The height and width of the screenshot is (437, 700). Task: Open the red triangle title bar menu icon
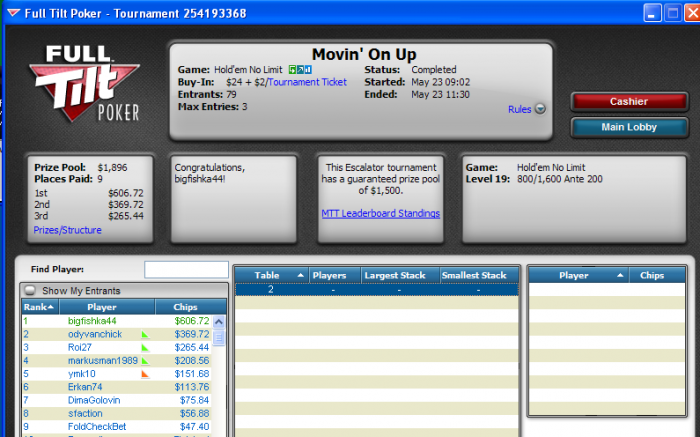pyautogui.click(x=13, y=13)
